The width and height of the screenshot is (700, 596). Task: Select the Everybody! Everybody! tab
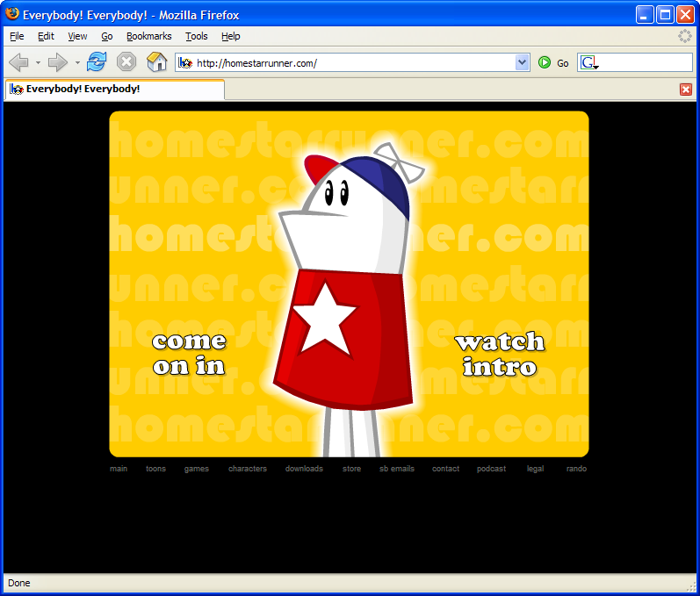[115, 90]
